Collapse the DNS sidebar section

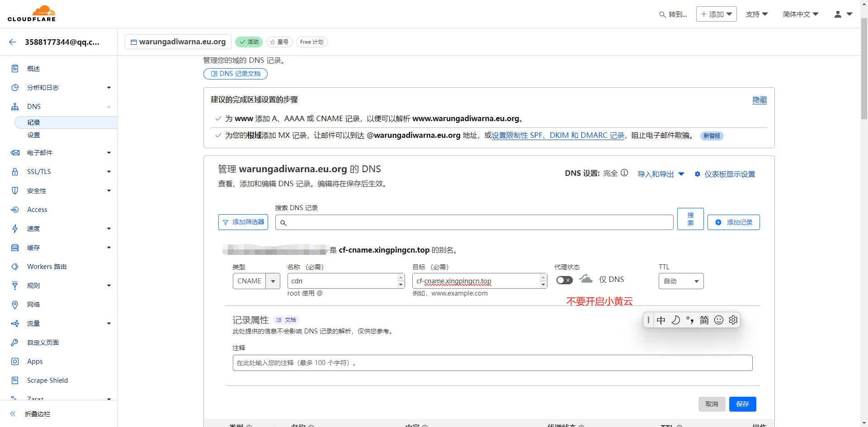tap(109, 107)
